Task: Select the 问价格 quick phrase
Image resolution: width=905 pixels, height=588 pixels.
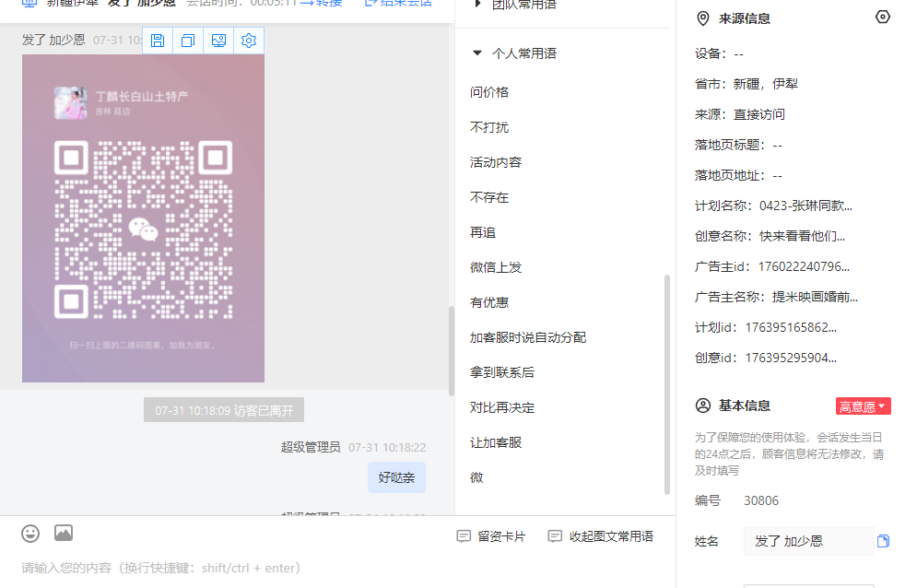Action: (x=489, y=92)
